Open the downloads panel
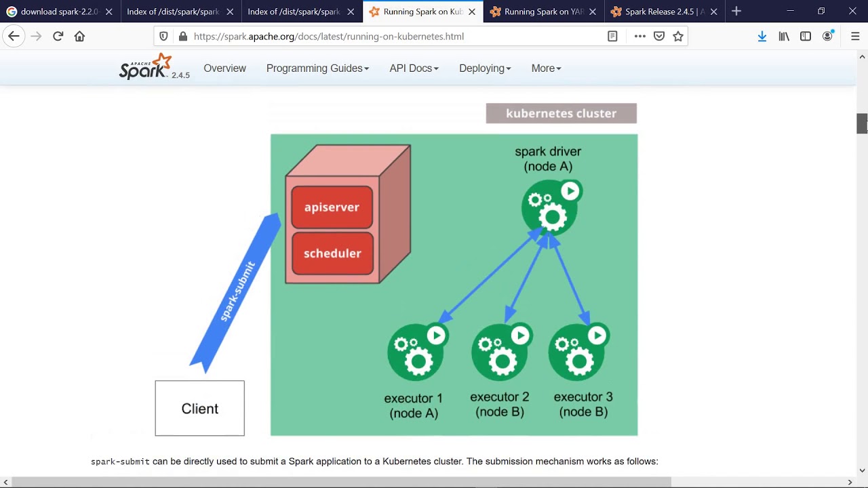This screenshot has width=868, height=488. coord(762,37)
